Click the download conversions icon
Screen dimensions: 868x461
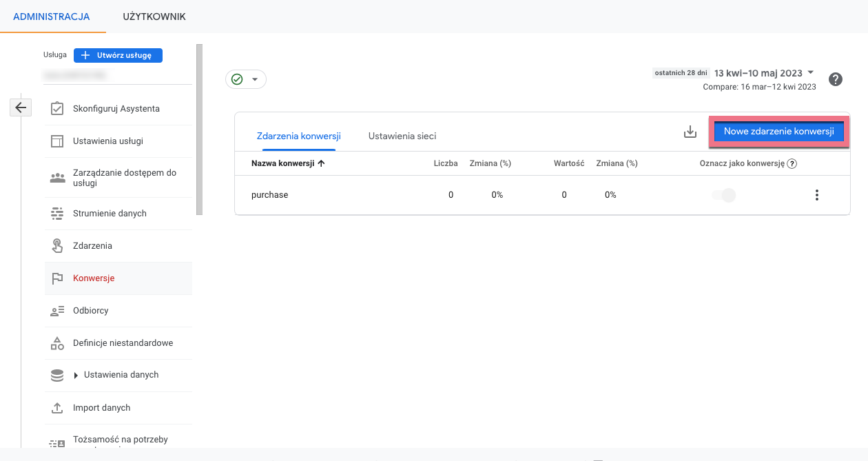(690, 132)
